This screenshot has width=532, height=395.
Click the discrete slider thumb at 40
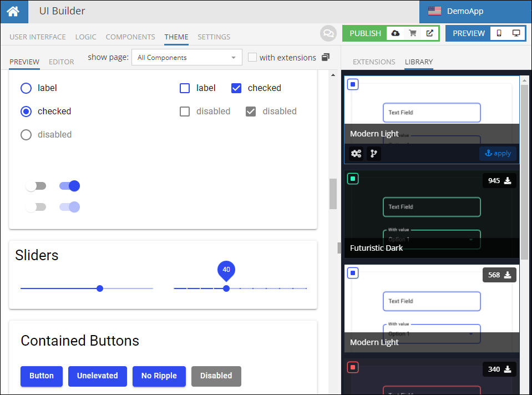tap(226, 288)
